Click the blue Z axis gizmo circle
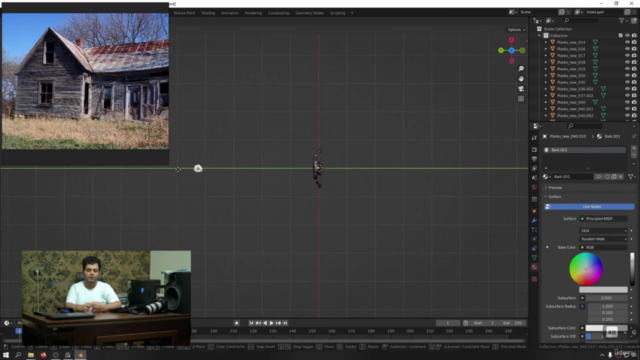This screenshot has width=640, height=360. pyautogui.click(x=511, y=50)
